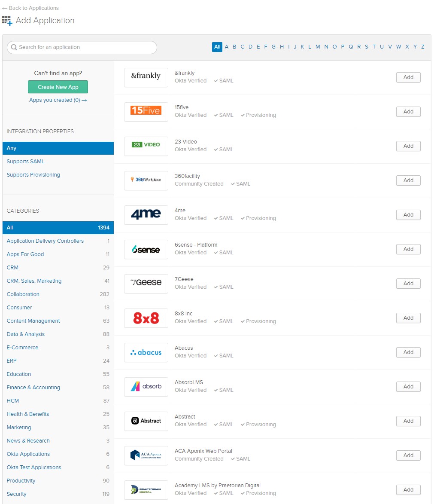Select the News & Research category

pyautogui.click(x=58, y=441)
